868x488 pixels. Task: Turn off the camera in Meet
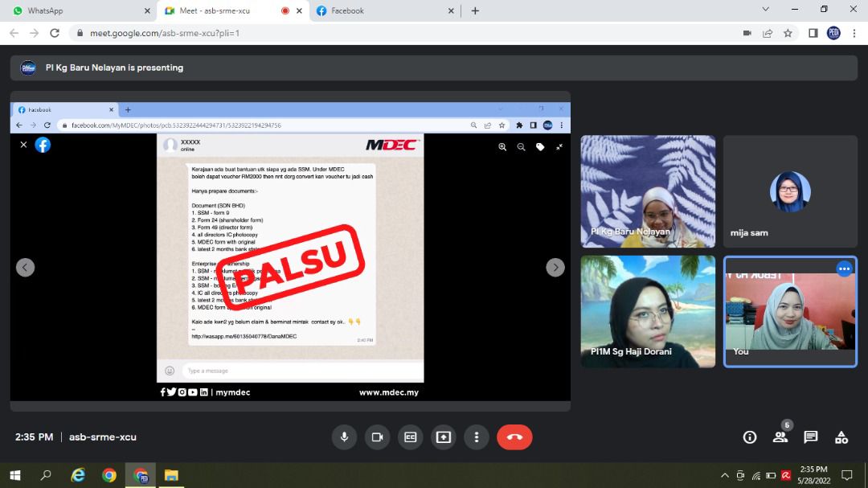tap(377, 437)
